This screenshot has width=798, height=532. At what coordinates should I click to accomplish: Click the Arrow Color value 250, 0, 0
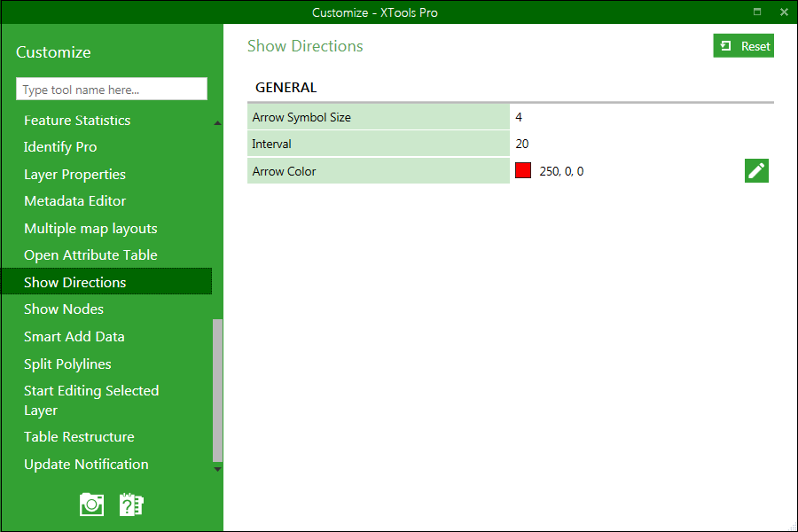click(561, 171)
